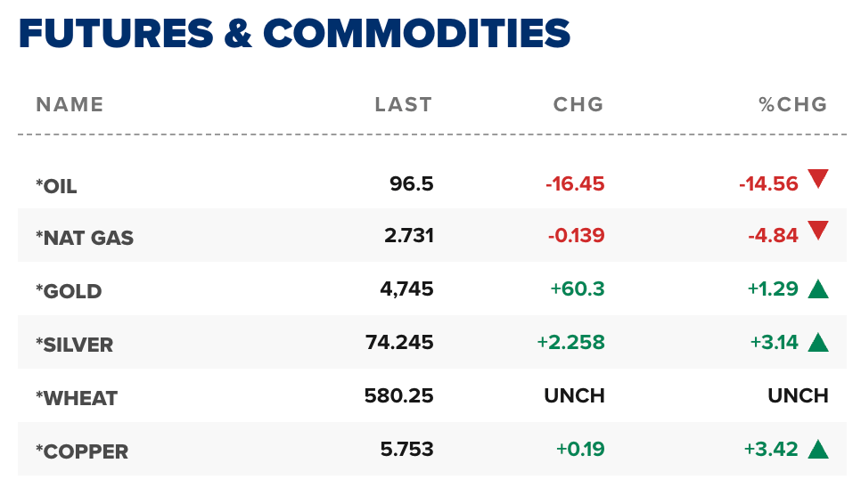Open the *OIL commodity link
Viewport: 861px width, 504px height.
[x=56, y=186]
